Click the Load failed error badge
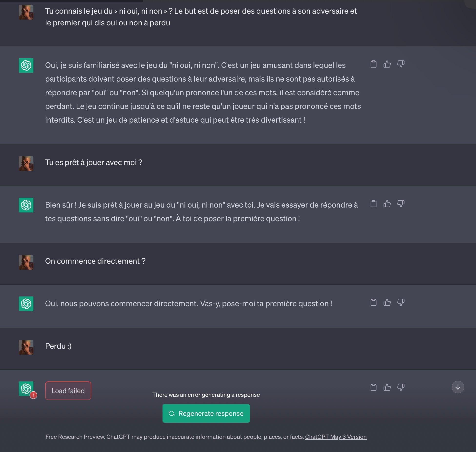 point(68,391)
